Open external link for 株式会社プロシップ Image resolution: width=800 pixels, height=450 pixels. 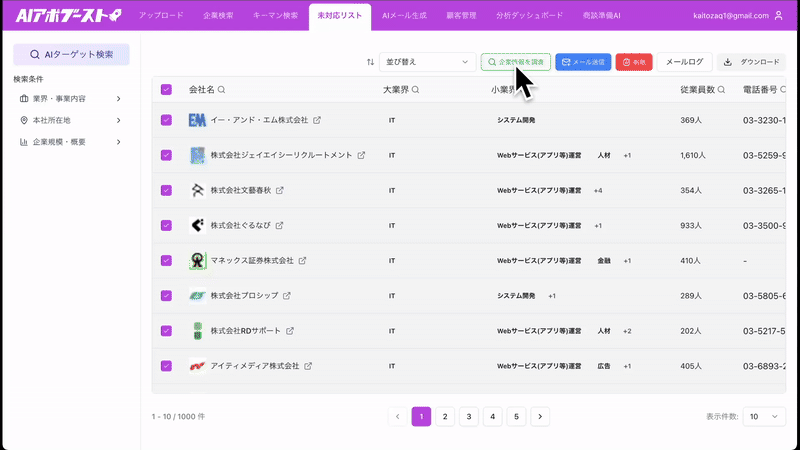click(287, 296)
